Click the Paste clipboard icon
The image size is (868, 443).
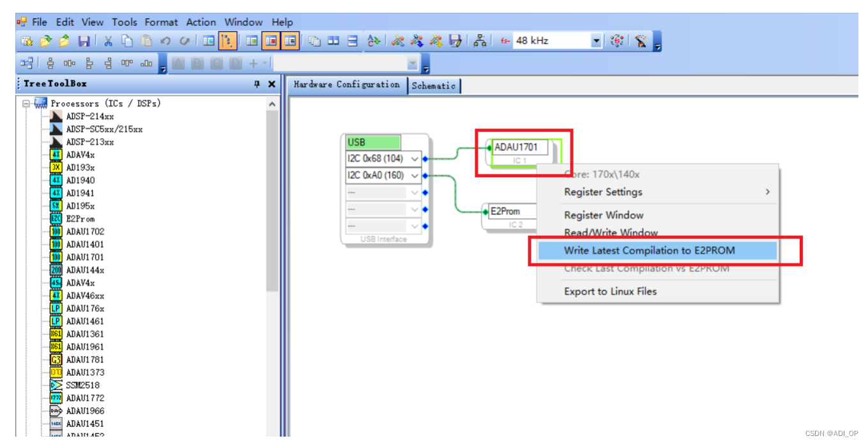pyautogui.click(x=146, y=41)
